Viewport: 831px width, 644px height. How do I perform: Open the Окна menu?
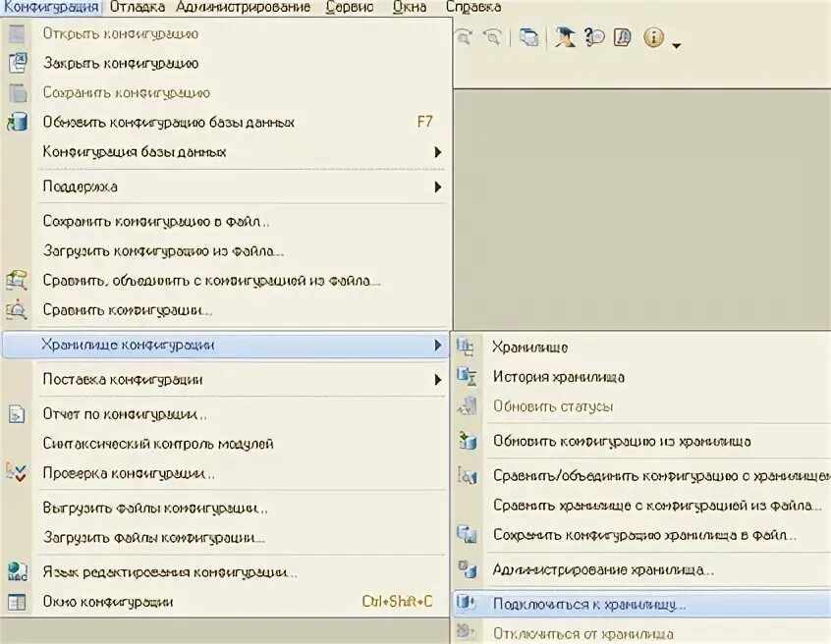click(x=410, y=8)
